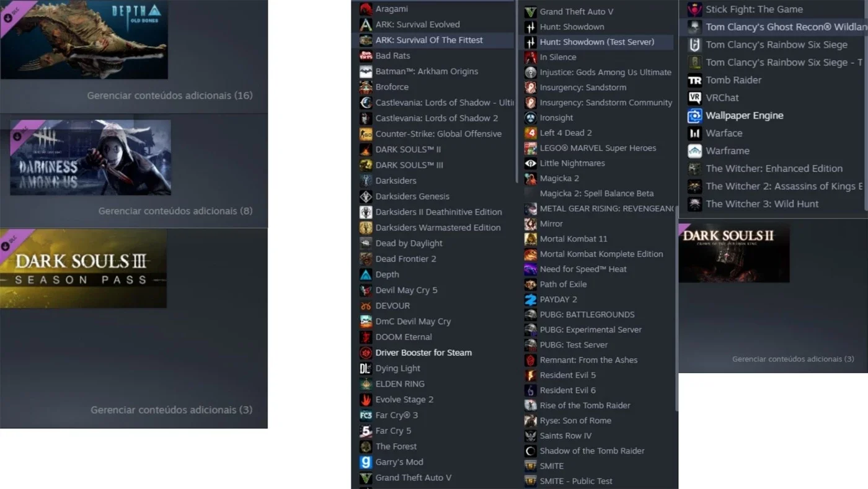Click the Counter-Strike: Global Offensive icon

(x=366, y=134)
